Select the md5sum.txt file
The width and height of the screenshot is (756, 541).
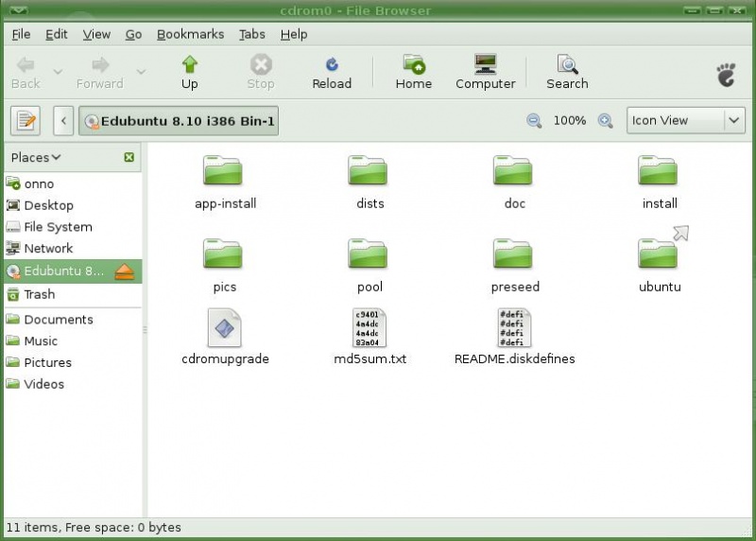click(369, 336)
